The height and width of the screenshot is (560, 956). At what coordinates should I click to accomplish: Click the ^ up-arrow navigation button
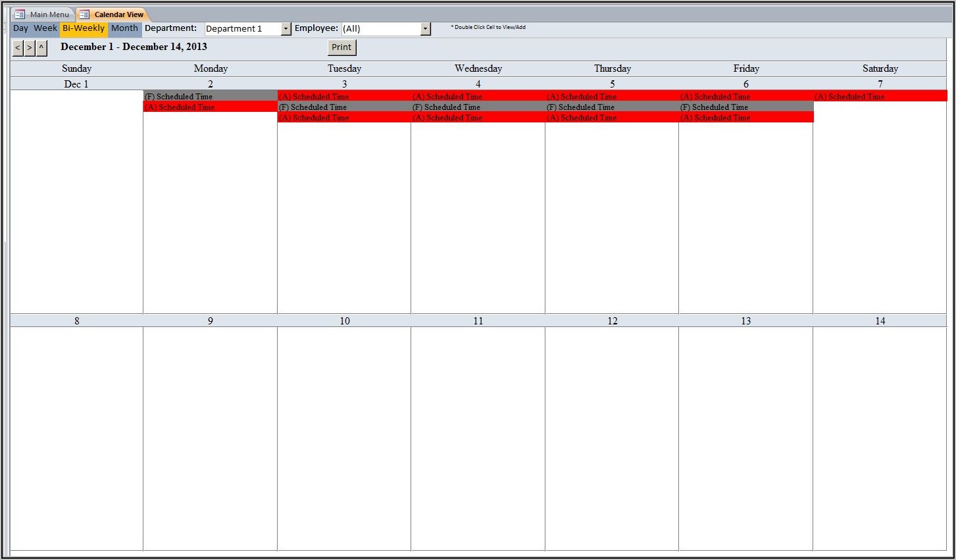tap(41, 48)
